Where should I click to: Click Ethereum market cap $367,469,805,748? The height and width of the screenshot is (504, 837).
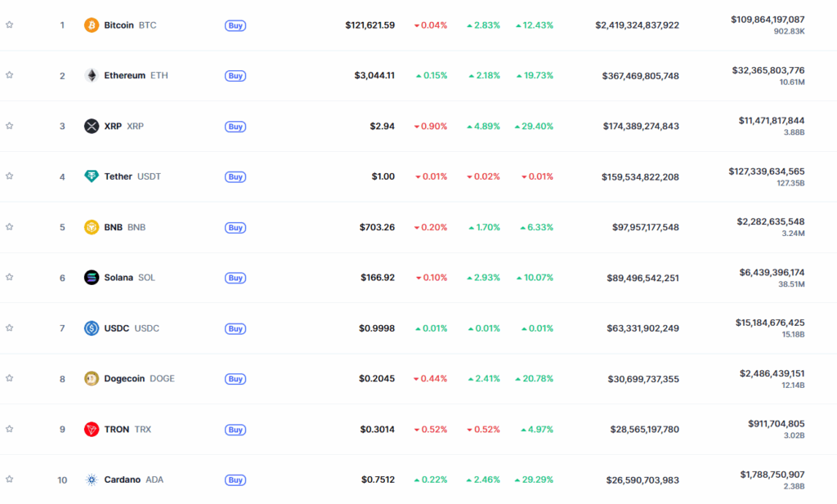641,76
